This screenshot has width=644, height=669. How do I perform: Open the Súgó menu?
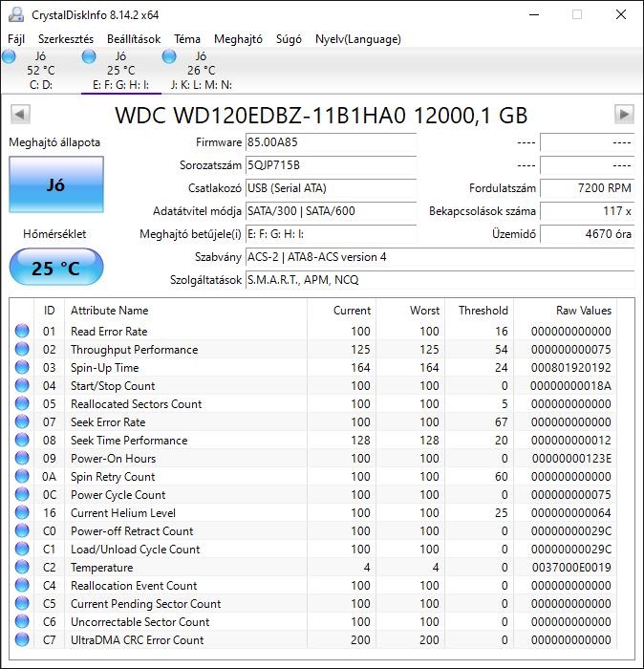pos(289,39)
